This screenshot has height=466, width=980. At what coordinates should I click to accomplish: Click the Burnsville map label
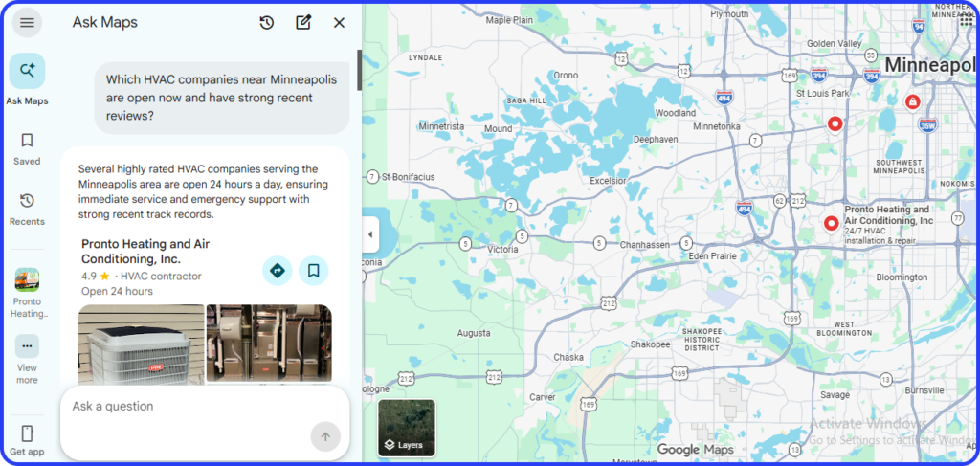tap(924, 389)
